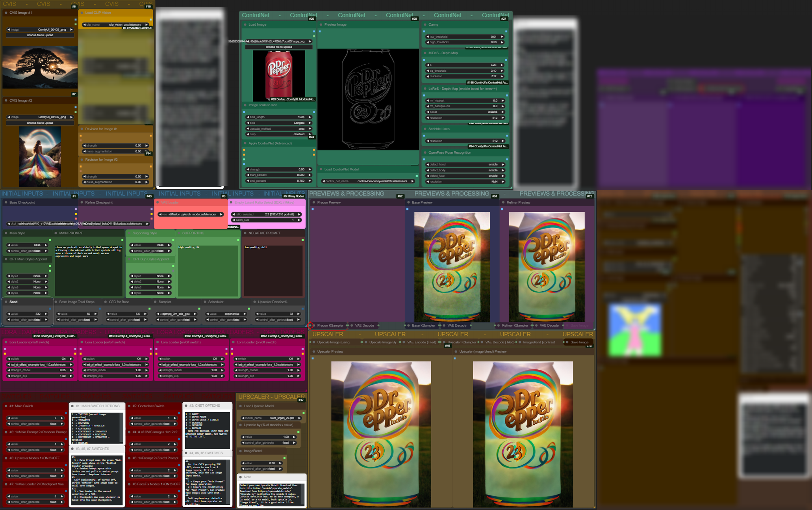Click the collapsed Base KSampler node
This screenshot has width=812, height=510.
click(x=423, y=326)
